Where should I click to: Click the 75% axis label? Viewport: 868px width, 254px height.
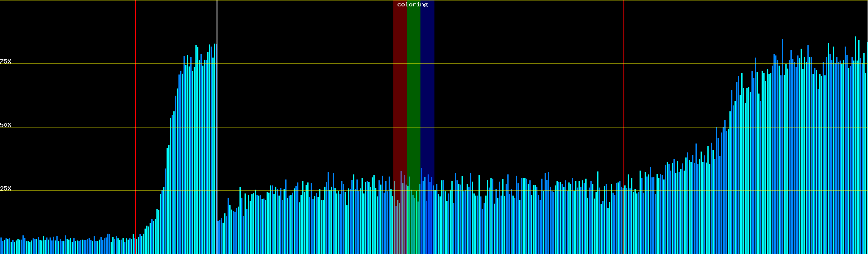6,61
